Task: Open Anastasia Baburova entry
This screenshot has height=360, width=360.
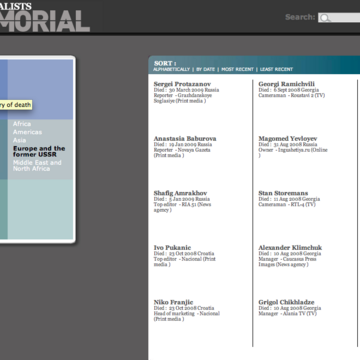Action: pyautogui.click(x=185, y=139)
